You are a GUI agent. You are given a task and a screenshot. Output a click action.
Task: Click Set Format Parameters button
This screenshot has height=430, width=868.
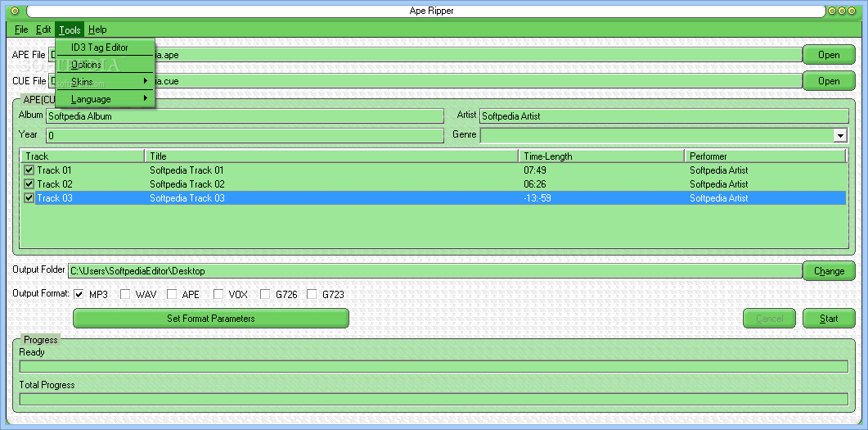(211, 318)
